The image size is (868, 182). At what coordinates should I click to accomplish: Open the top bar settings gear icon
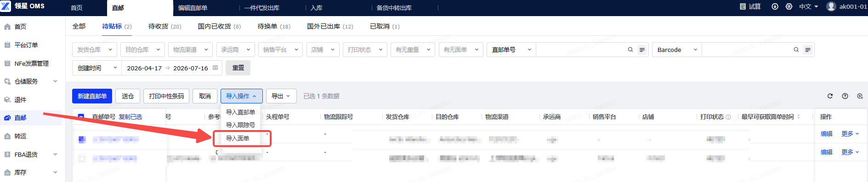(x=789, y=7)
